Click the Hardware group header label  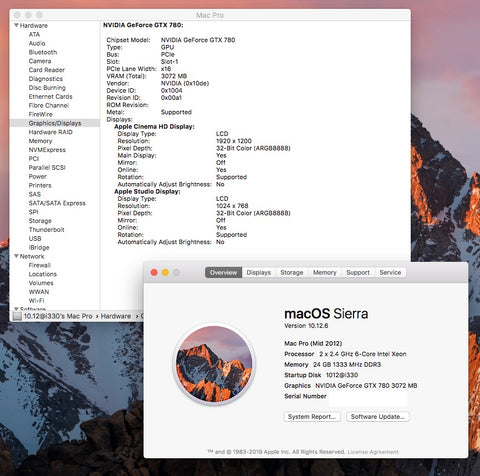tap(33, 25)
